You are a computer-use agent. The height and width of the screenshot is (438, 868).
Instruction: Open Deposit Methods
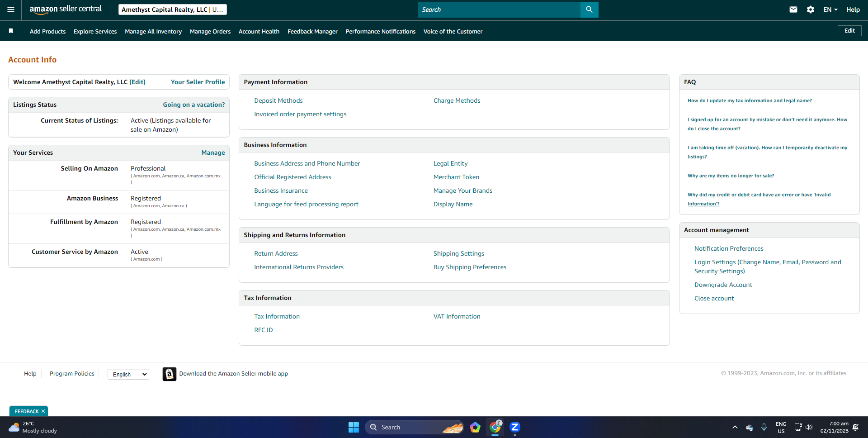[x=278, y=100]
